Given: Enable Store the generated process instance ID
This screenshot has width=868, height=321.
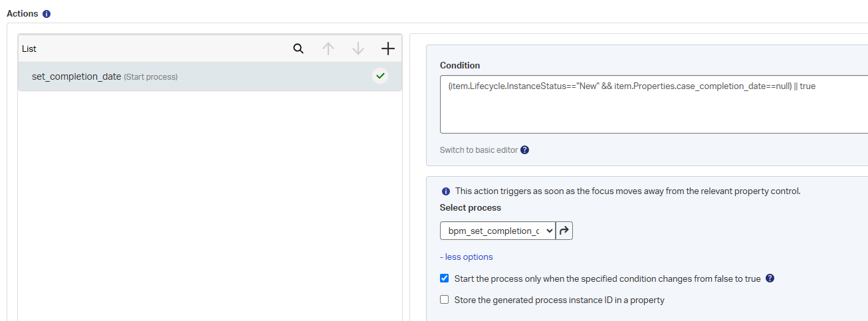Looking at the screenshot, I should [x=445, y=300].
